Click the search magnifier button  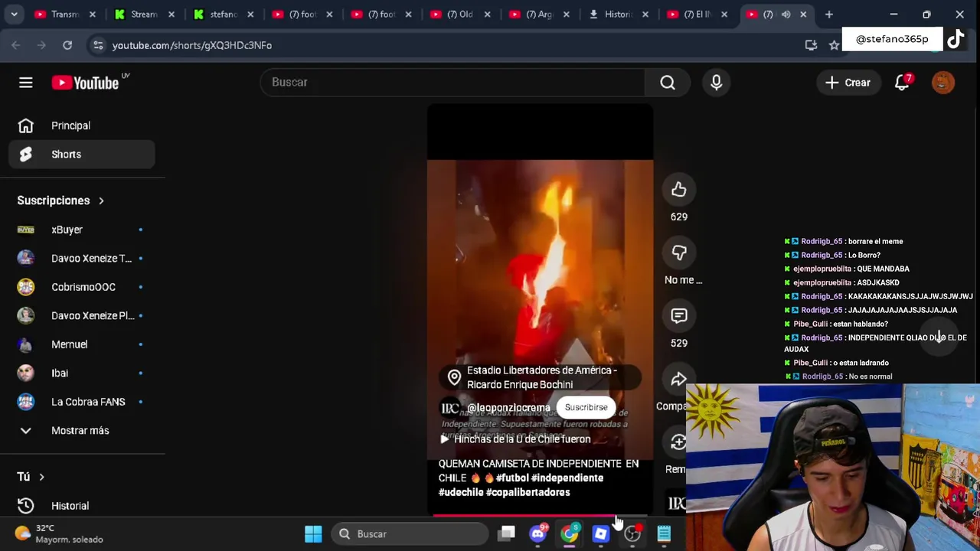click(668, 82)
